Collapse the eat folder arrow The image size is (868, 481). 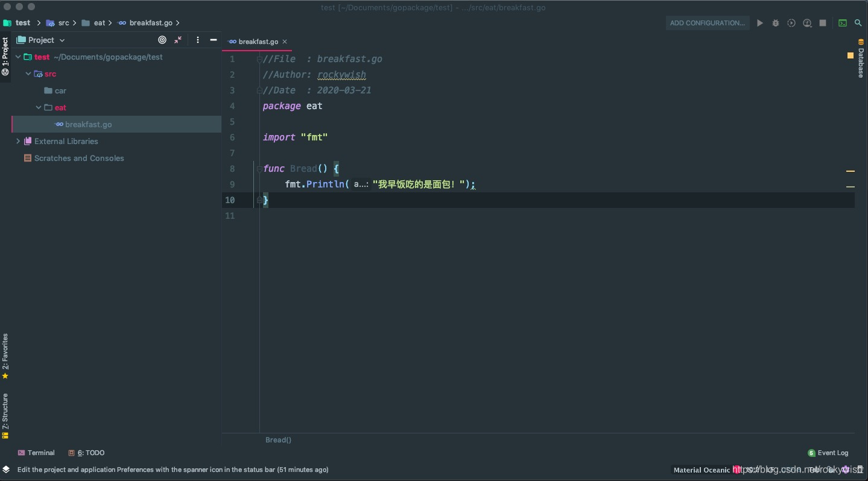[x=39, y=107]
